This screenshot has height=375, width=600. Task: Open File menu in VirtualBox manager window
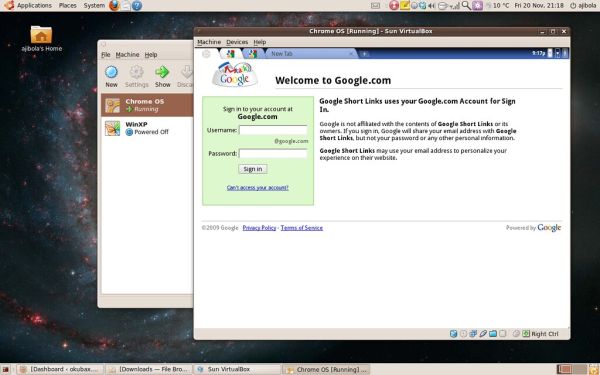106,55
